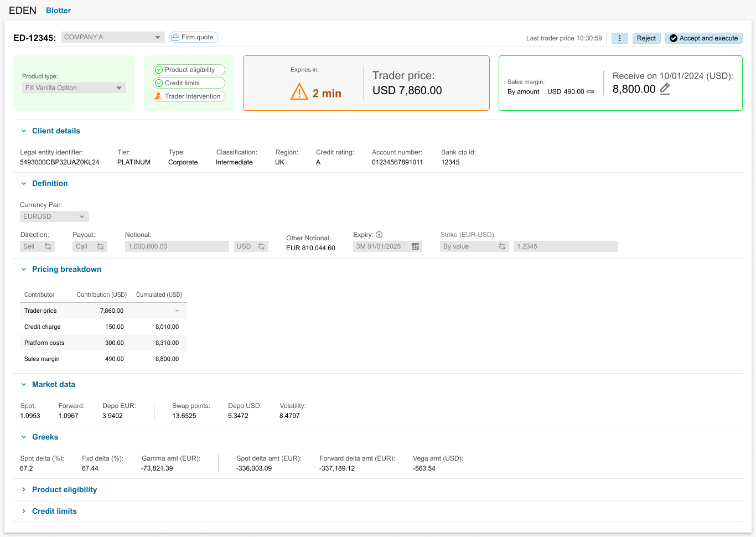Screen dimensions: 756x537
Task: Click the Notional field showing 1,000,000.00
Action: [x=177, y=246]
